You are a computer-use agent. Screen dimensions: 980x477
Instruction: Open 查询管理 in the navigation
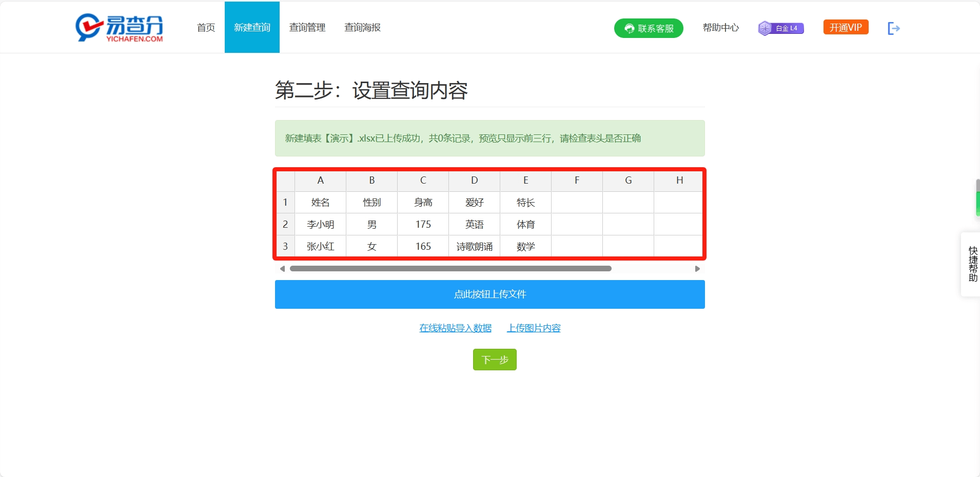tap(307, 27)
